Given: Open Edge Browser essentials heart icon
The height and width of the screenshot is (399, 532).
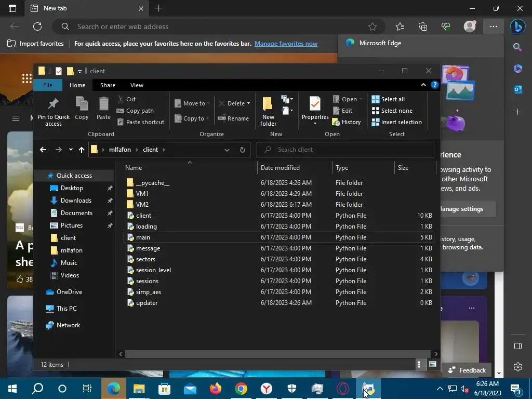Looking at the screenshot, I should coord(446,26).
